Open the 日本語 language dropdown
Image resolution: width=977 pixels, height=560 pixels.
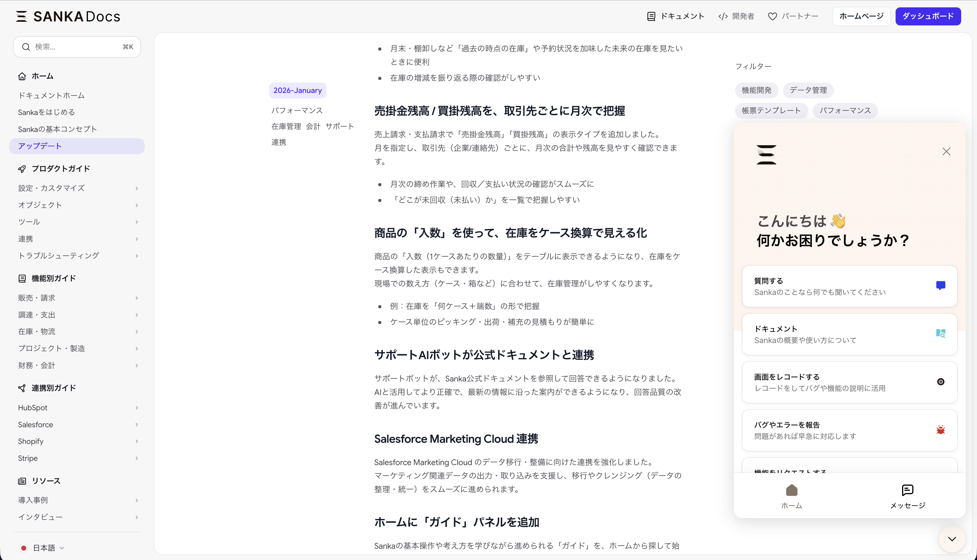[42, 548]
